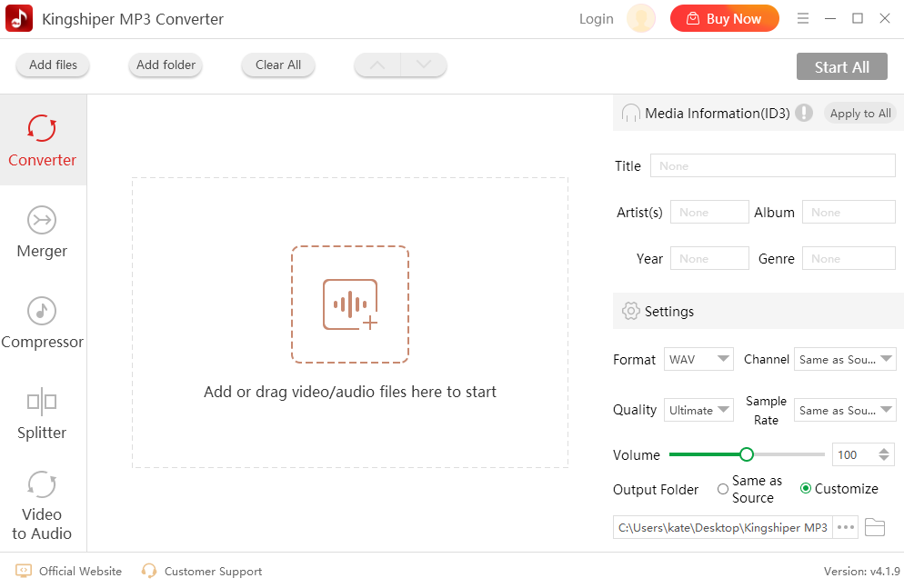Open the output folder browse icon

pyautogui.click(x=875, y=527)
